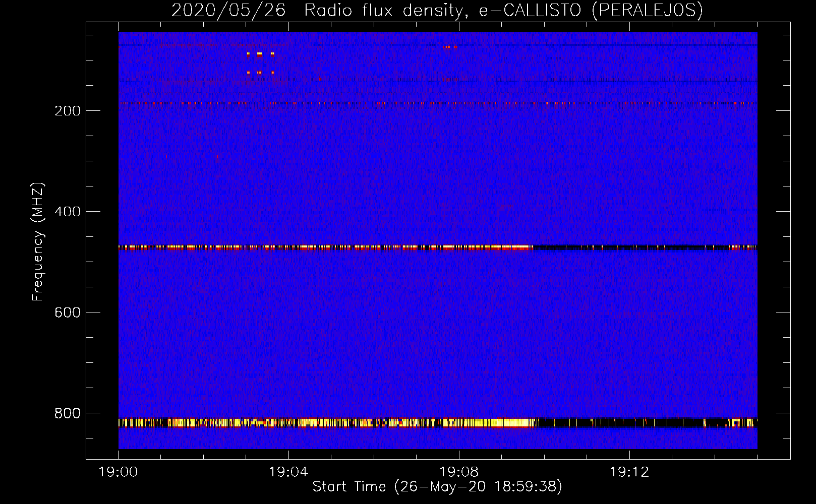
Task: Click the '600' frequency tick label
Action: [68, 312]
